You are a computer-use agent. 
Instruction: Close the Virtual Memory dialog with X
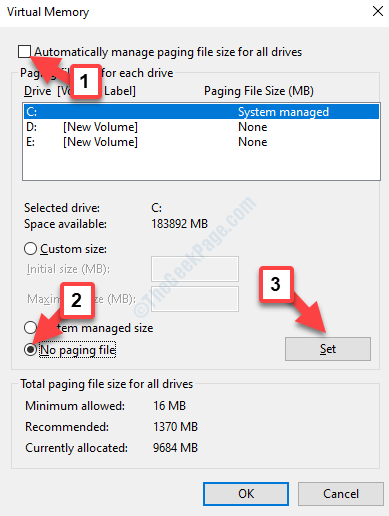(x=378, y=11)
